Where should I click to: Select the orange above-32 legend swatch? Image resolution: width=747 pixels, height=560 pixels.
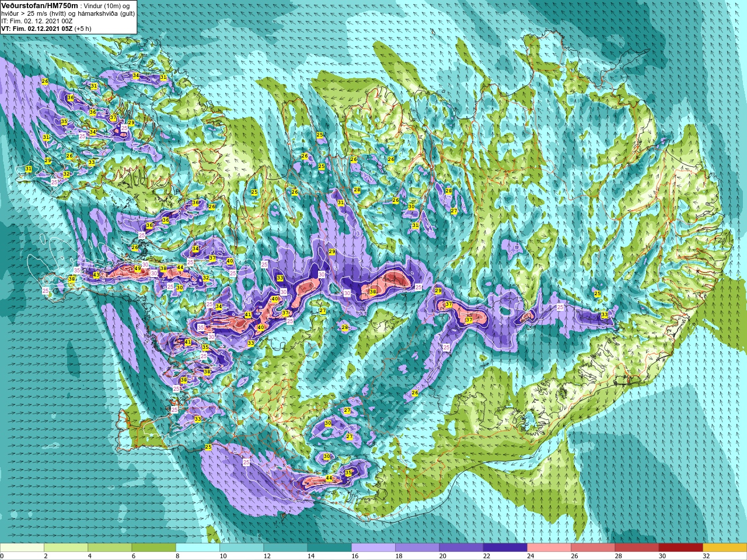click(x=725, y=548)
